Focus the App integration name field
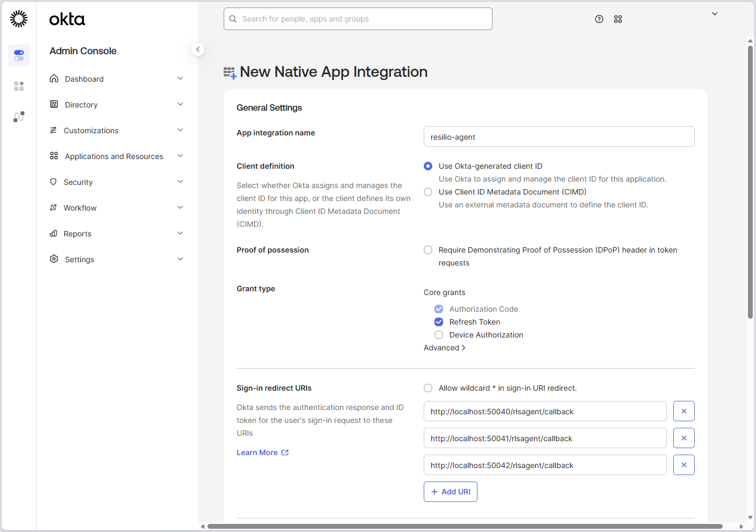Viewport: 756px width, 532px height. tap(559, 136)
